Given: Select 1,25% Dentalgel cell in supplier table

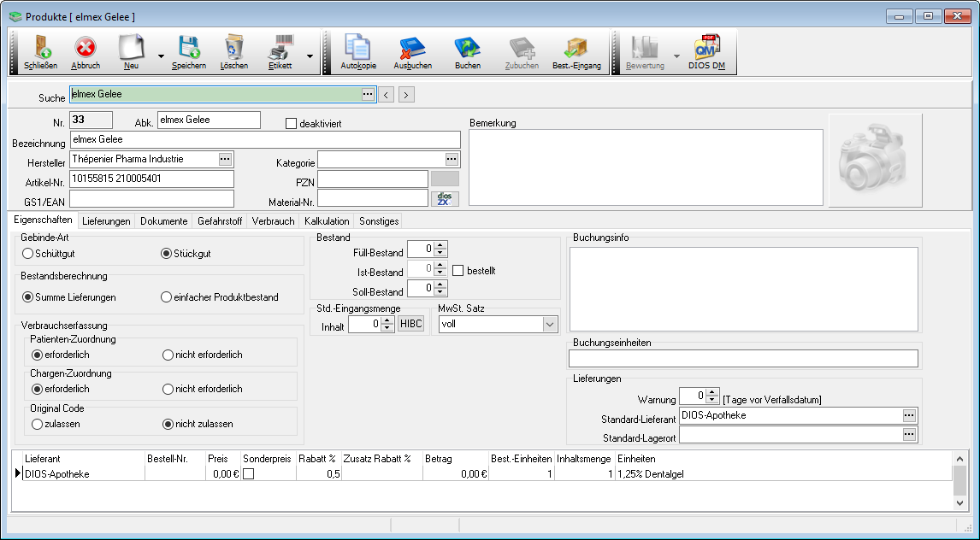Looking at the screenshot, I should pos(784,474).
